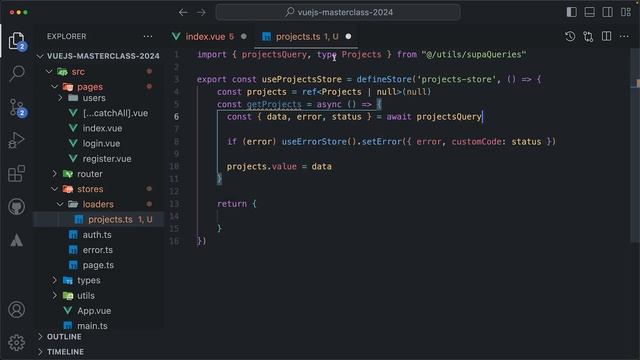
Task: Click the defineStore call on line 3
Action: coord(384,79)
